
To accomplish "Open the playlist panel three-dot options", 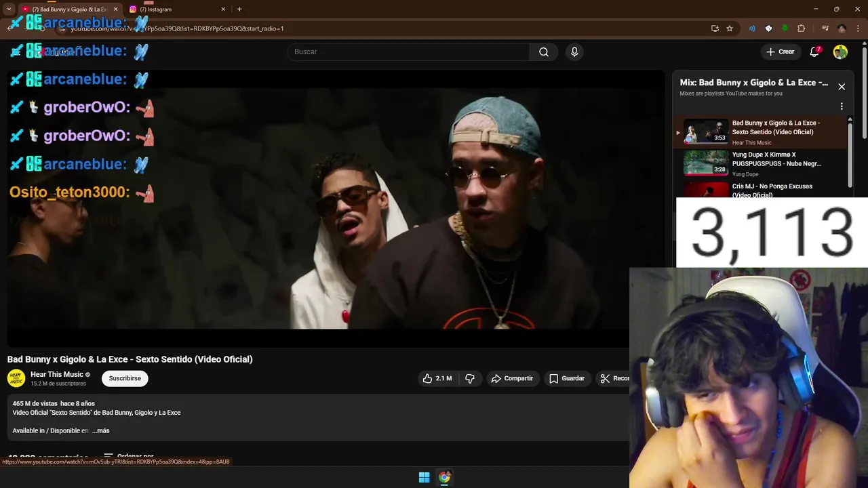I will point(842,106).
